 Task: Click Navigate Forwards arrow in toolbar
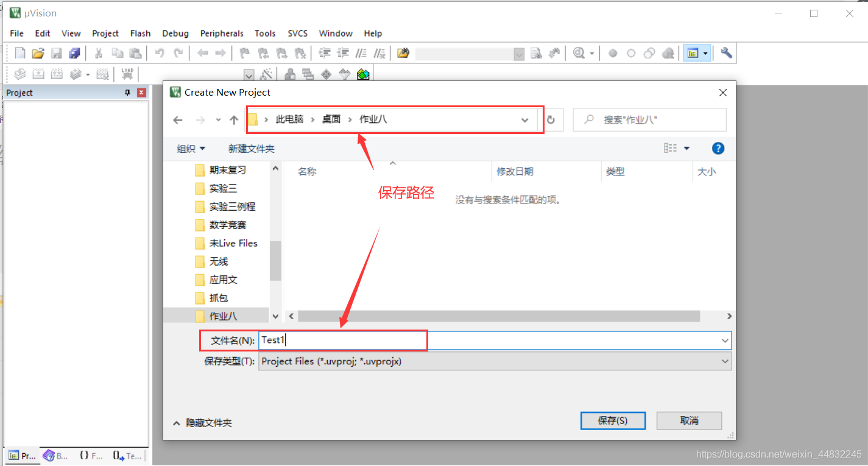(x=221, y=53)
